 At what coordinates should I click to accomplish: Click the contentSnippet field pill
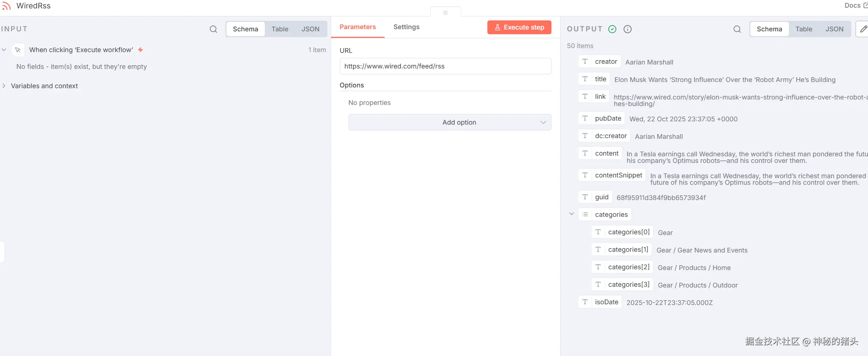pos(612,175)
